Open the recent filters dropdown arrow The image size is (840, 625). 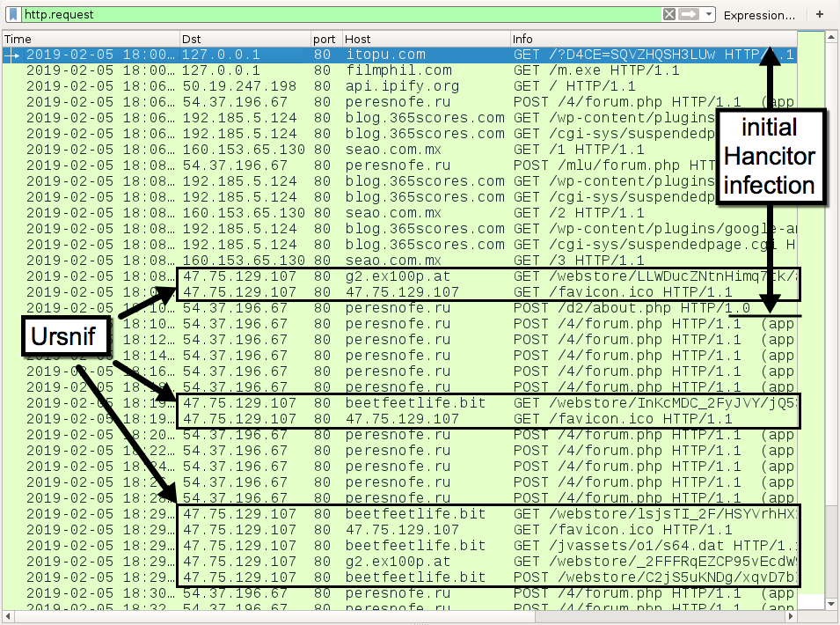[709, 14]
